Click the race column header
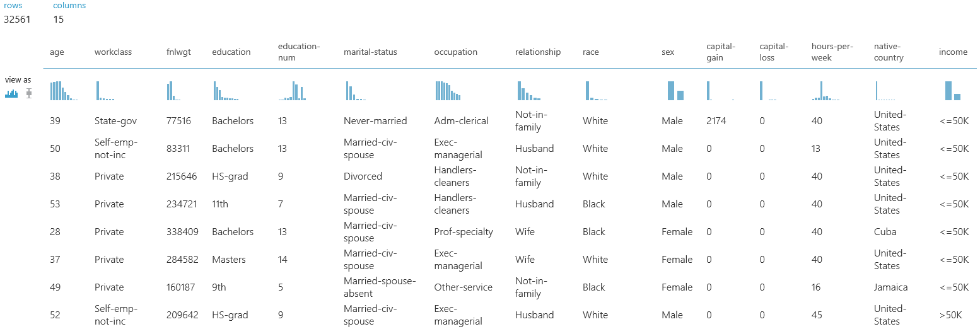Viewport: 980px width, 329px height. 591,52
